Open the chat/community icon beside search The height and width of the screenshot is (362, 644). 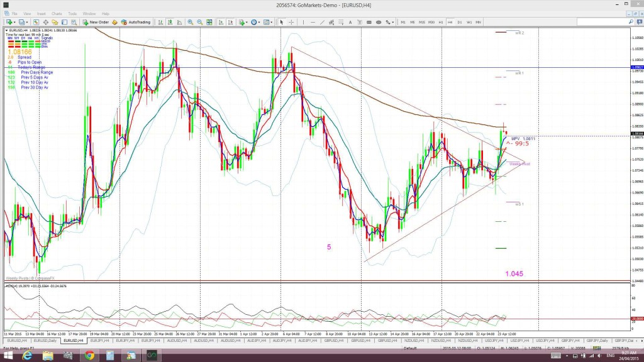639,22
